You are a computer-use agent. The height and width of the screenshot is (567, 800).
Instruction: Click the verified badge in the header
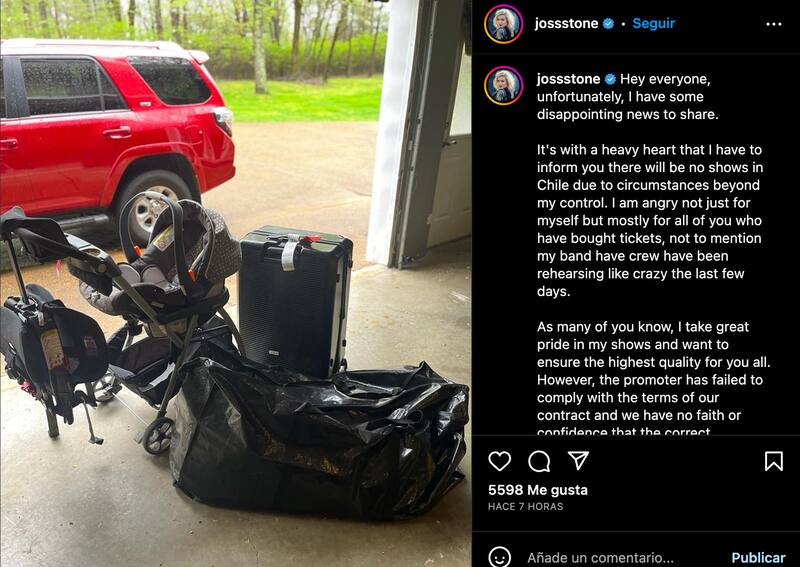tap(608, 23)
